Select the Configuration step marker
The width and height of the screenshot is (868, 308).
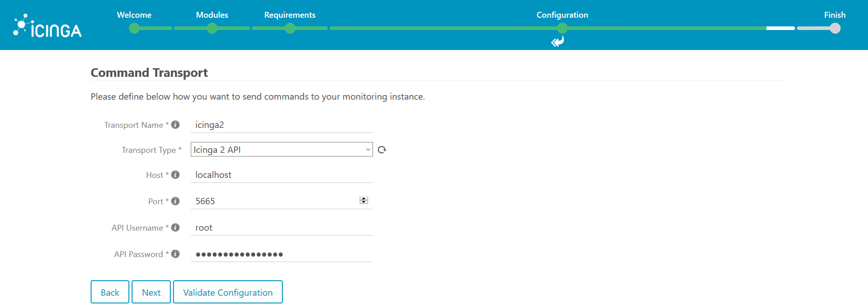point(562,28)
